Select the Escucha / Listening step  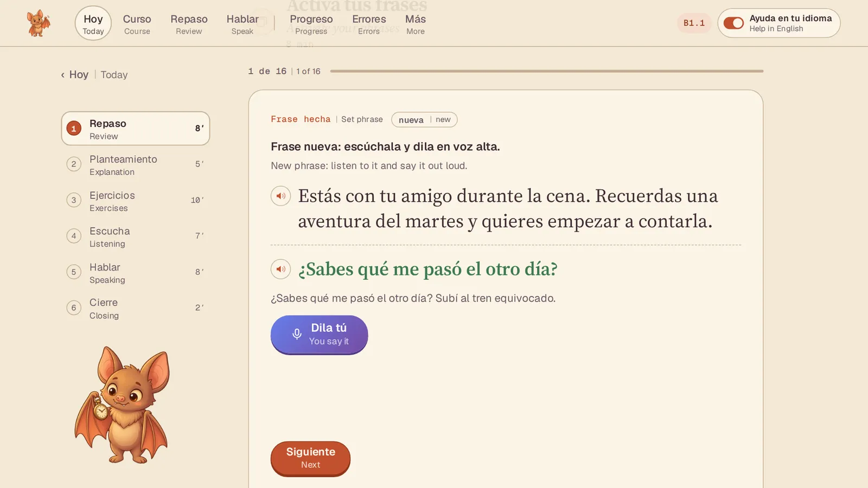point(136,236)
